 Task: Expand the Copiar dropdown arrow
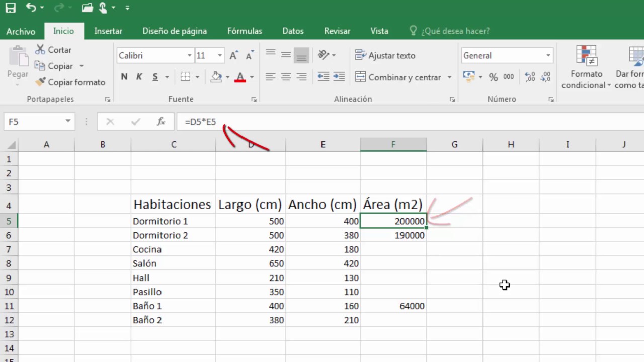point(82,66)
